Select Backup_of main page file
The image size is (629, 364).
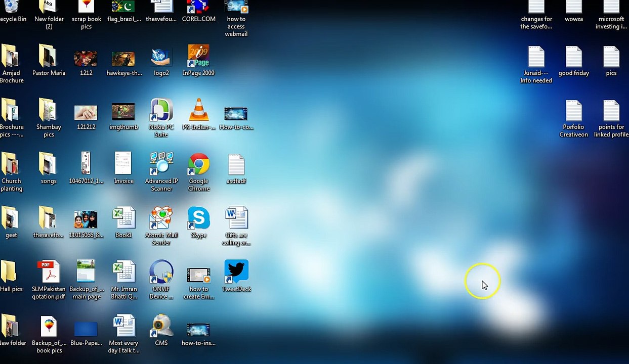pos(86,280)
